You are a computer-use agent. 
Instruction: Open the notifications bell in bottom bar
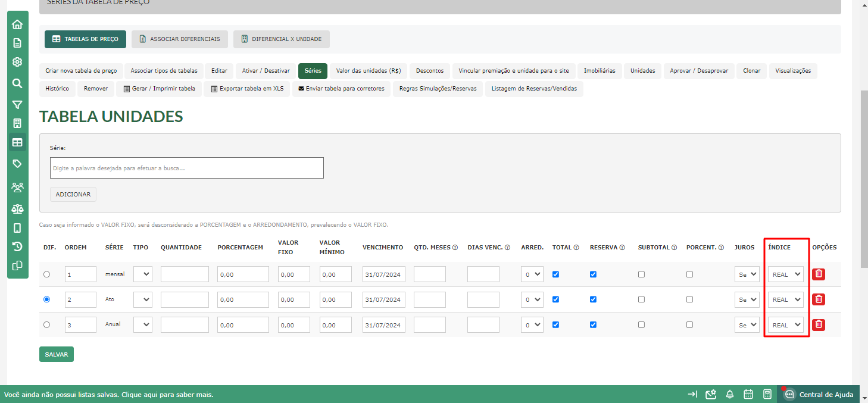coord(730,394)
